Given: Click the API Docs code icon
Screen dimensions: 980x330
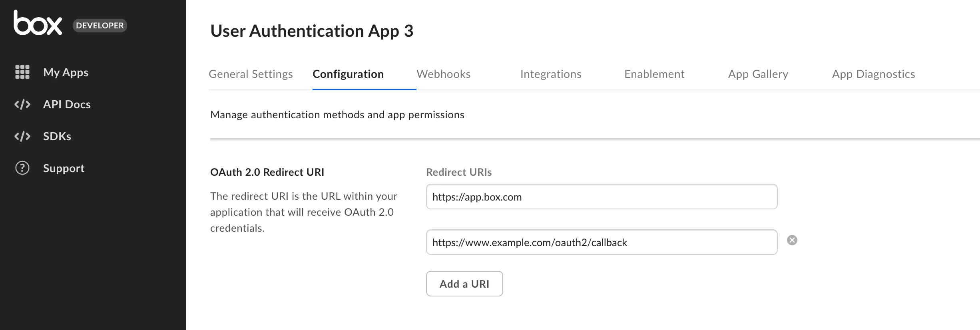Looking at the screenshot, I should coord(22,104).
